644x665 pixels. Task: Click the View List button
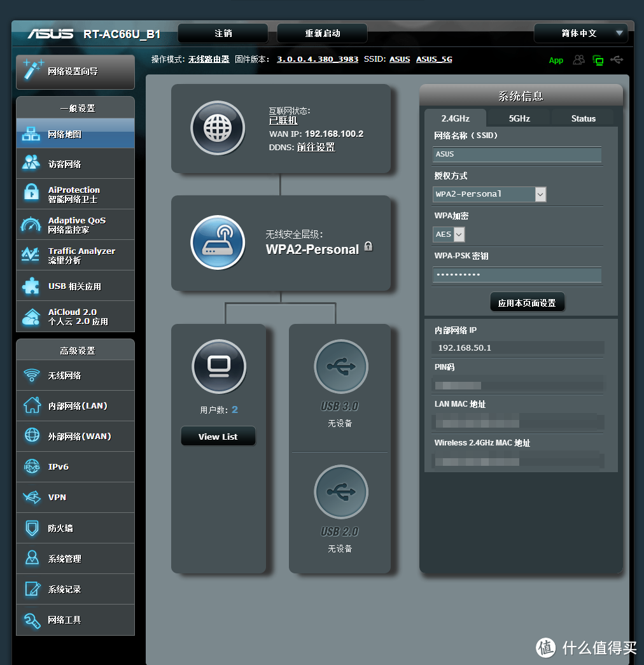pos(218,437)
